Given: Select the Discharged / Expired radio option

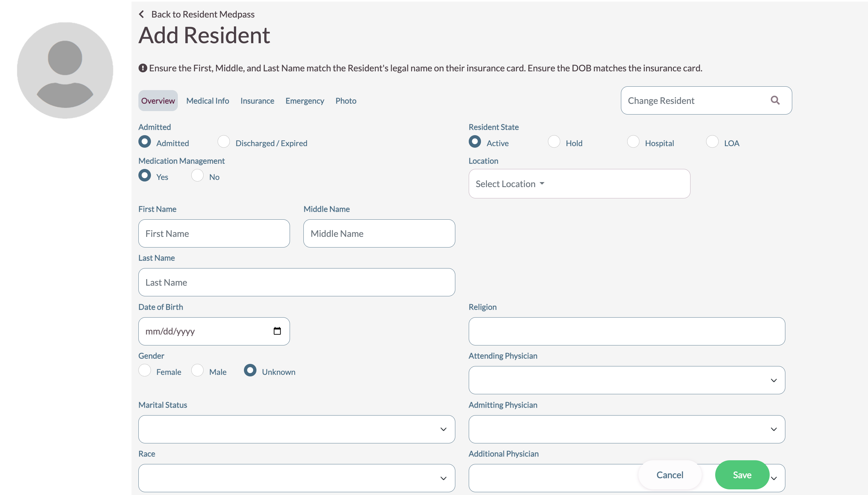Looking at the screenshot, I should coord(224,142).
